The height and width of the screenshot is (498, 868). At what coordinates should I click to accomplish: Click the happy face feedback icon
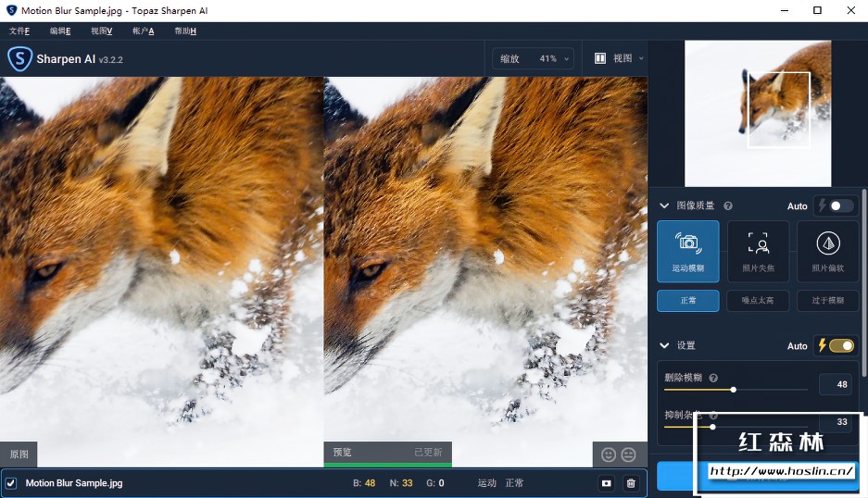tap(609, 454)
